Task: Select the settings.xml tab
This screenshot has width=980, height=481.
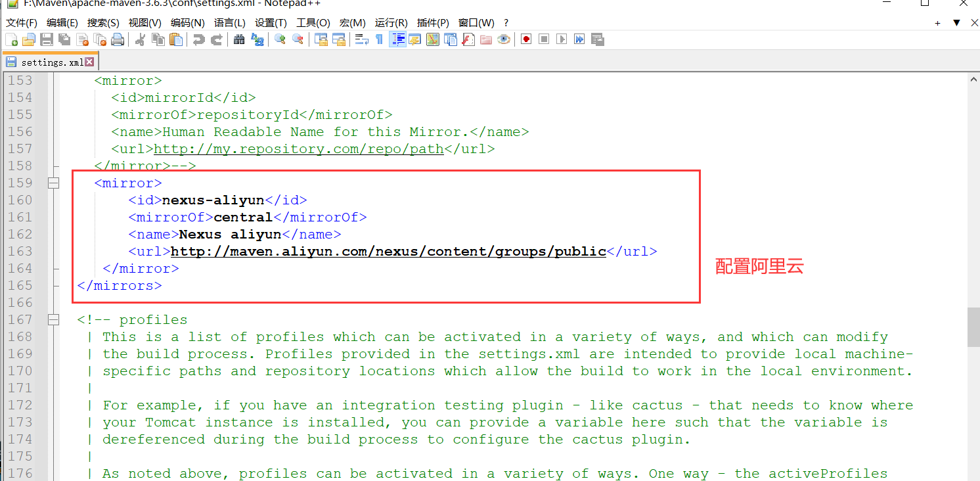Action: point(50,62)
